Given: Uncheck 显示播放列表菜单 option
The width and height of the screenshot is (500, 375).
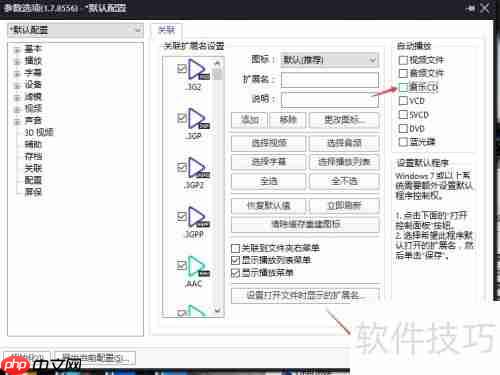Looking at the screenshot, I should pos(235,260).
